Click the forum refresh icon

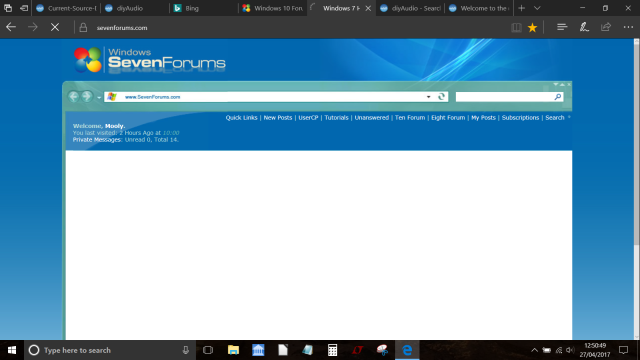pos(441,97)
